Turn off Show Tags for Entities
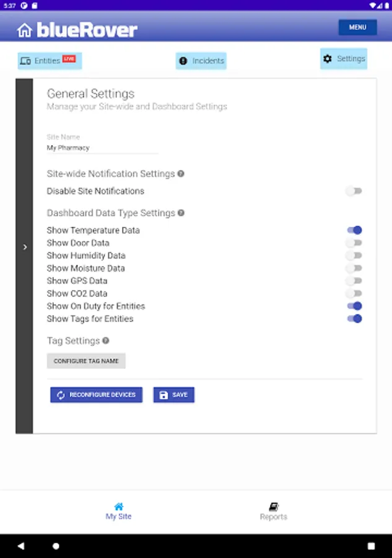Image resolution: width=392 pixels, height=558 pixels. pyautogui.click(x=354, y=319)
